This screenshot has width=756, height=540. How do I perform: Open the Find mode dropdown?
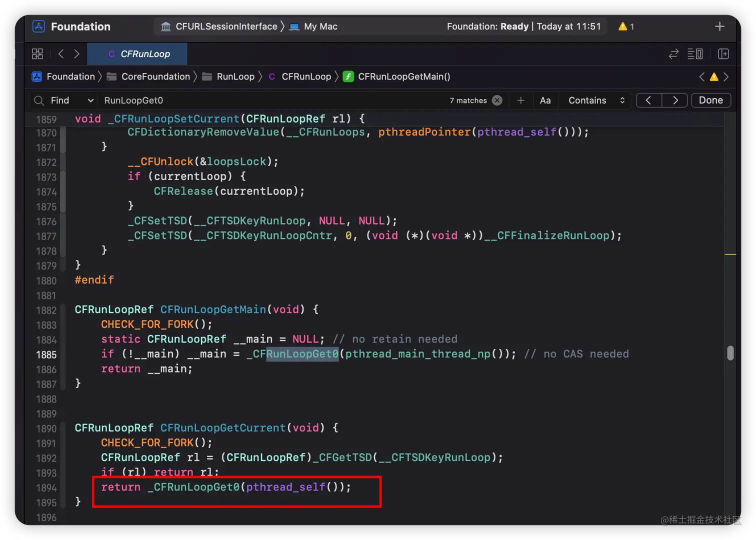(x=72, y=100)
